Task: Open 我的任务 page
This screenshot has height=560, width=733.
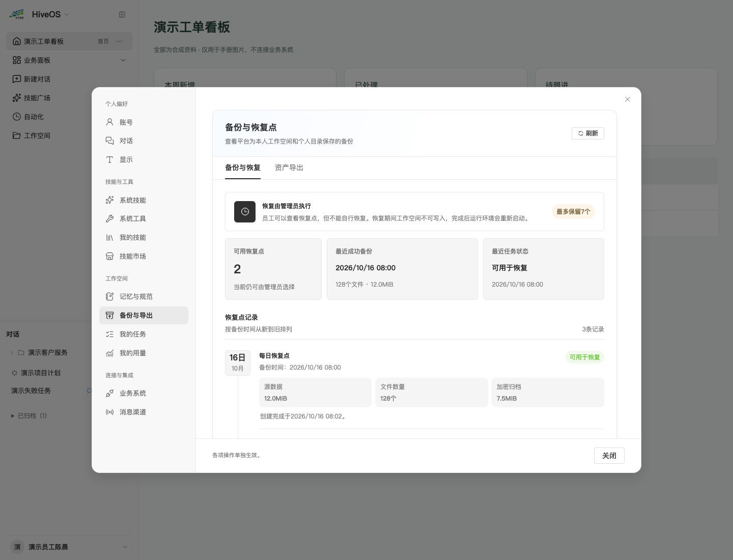Action: pyautogui.click(x=144, y=334)
